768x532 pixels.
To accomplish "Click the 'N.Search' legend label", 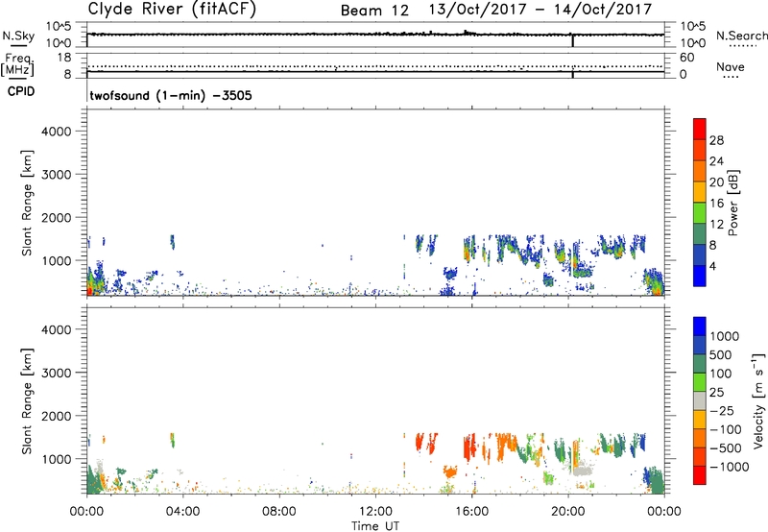I will [742, 36].
